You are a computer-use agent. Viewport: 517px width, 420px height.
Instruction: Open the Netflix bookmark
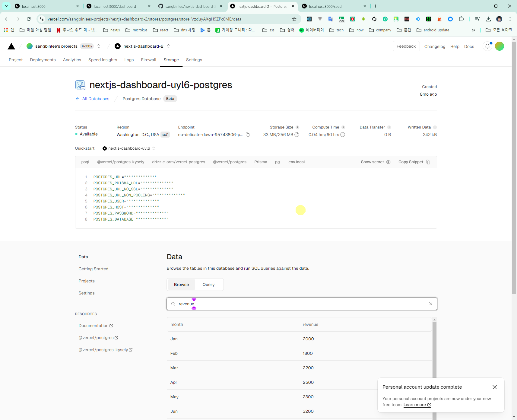77,30
